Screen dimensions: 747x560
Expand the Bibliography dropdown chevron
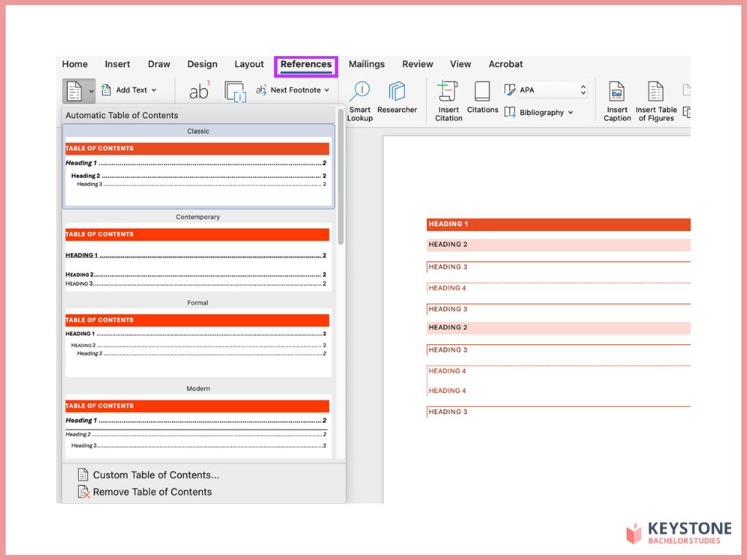tap(570, 113)
